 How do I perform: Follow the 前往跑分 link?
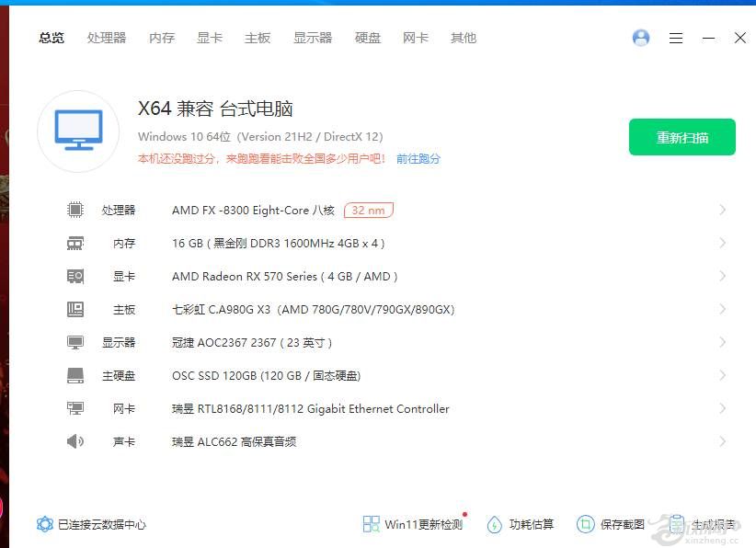point(418,158)
